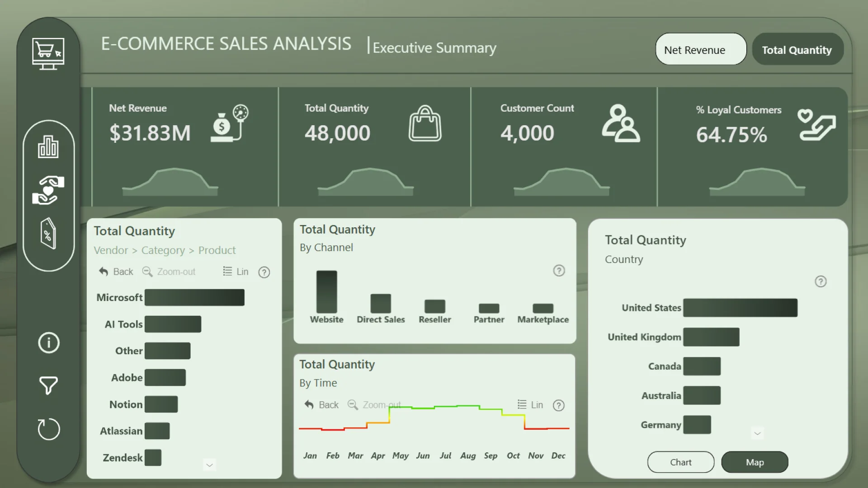Open the discount price tag page icon
868x488 pixels.
pos(48,234)
